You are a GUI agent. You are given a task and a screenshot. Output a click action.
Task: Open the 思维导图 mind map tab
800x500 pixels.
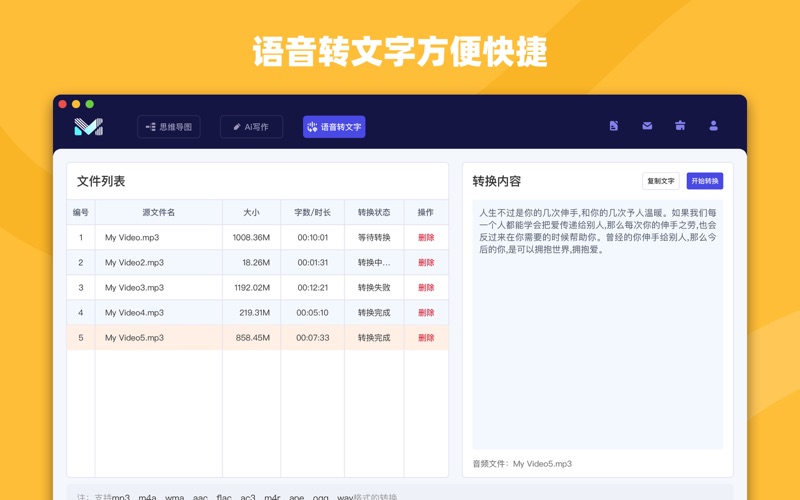pos(169,127)
